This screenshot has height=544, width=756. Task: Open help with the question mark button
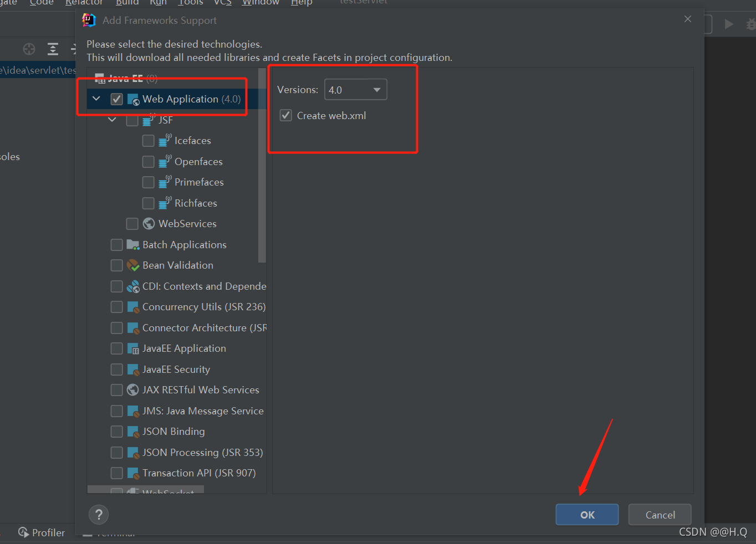(x=99, y=515)
